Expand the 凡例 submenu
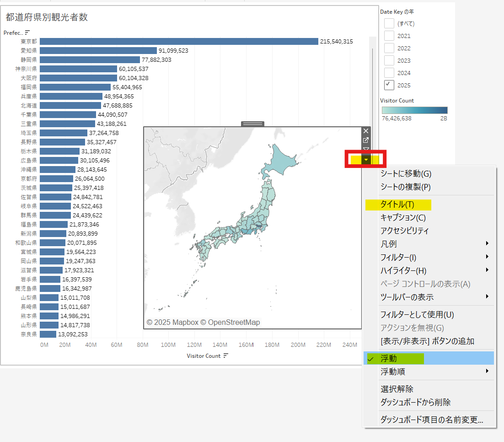Viewport: 504px width, 442px height. tap(429, 244)
